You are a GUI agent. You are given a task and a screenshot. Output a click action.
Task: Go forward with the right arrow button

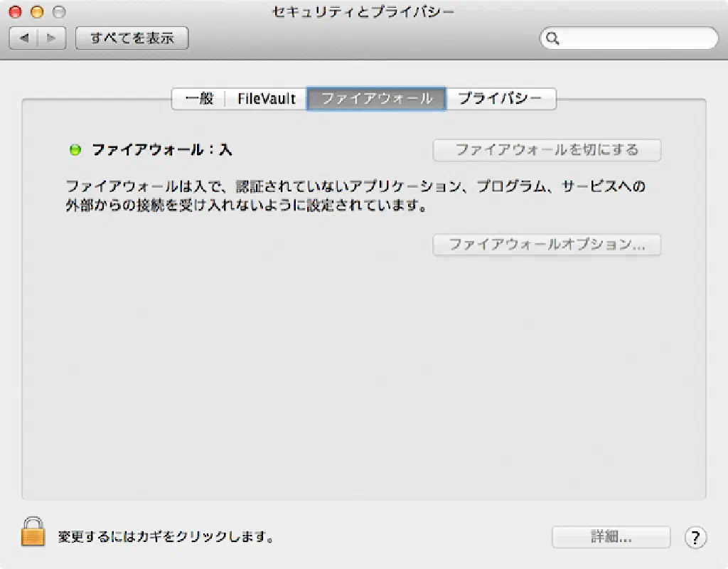point(52,38)
